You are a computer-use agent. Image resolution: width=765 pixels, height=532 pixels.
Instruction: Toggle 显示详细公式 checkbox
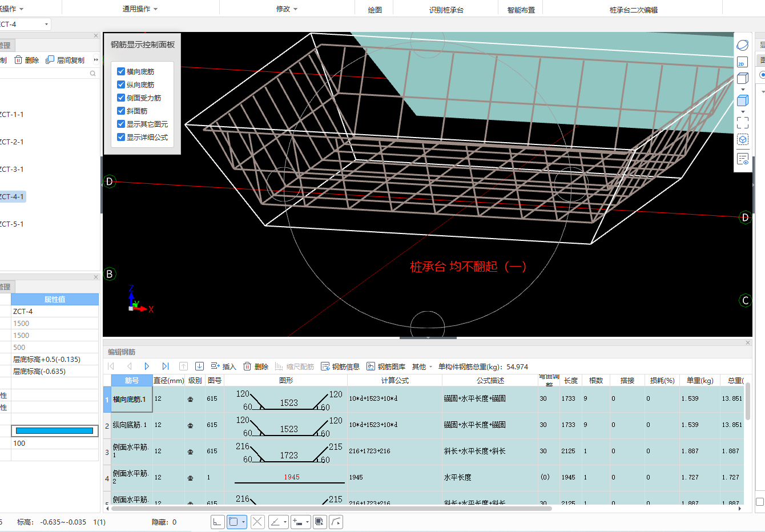tap(121, 137)
